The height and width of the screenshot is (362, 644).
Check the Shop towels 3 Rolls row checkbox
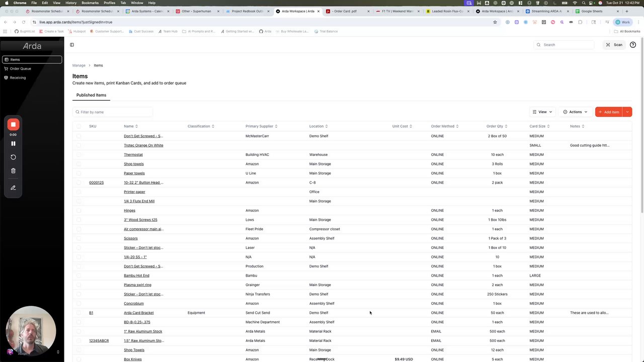[78, 164]
